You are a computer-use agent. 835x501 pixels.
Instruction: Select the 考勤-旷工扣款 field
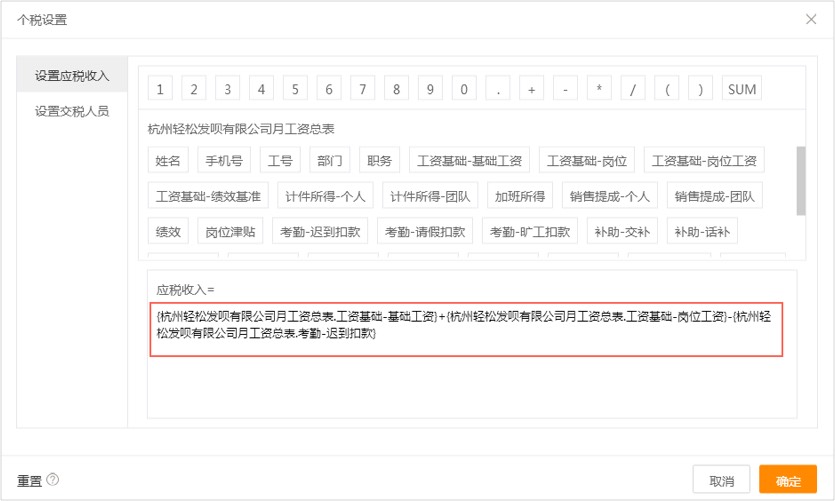[x=530, y=231]
